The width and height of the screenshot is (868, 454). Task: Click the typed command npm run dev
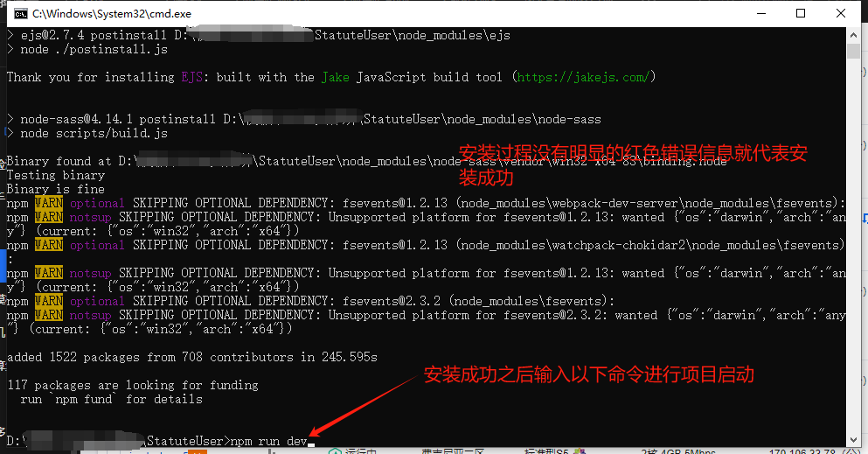pyautogui.click(x=268, y=441)
